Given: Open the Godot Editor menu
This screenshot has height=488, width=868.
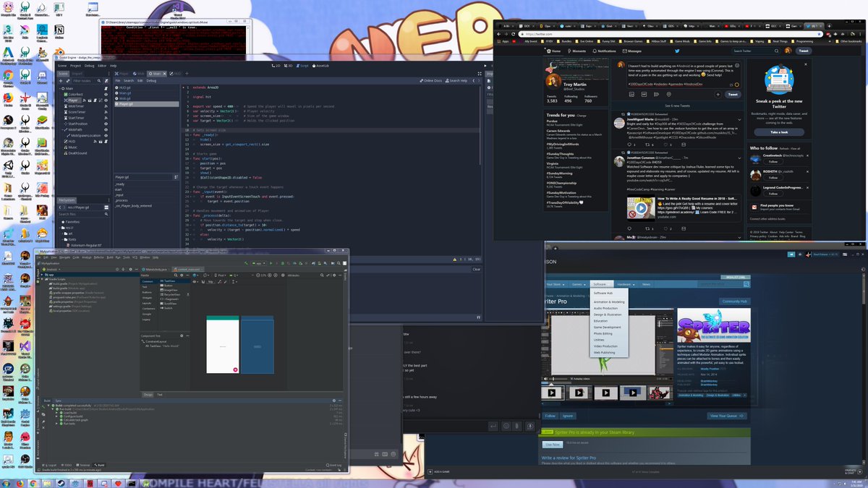Looking at the screenshot, I should [101, 65].
